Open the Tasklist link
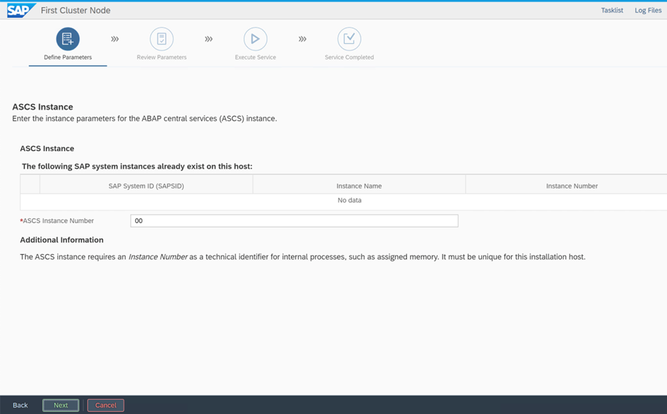Screen dimensions: 667x414 point(612,10)
